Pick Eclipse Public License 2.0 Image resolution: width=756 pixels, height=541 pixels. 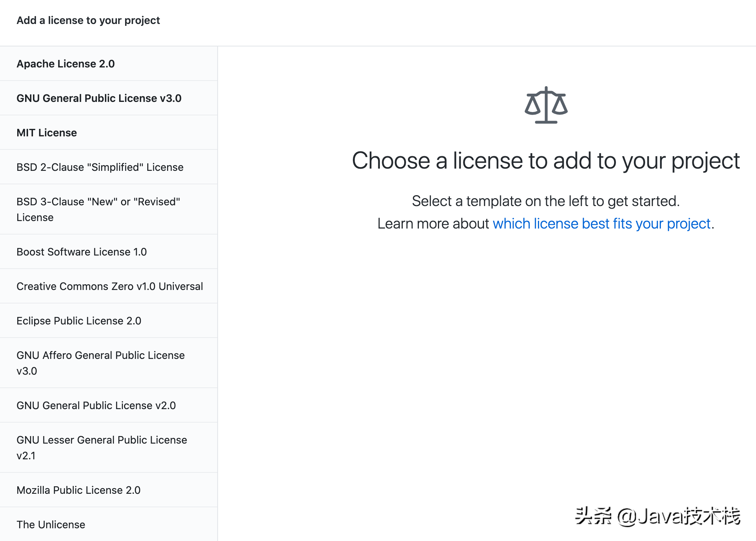109,321
